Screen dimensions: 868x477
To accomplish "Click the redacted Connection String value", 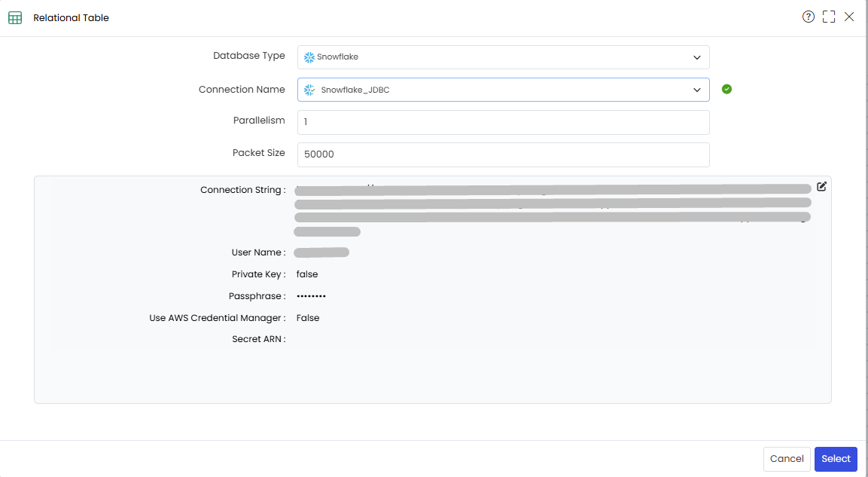I will pos(553,210).
